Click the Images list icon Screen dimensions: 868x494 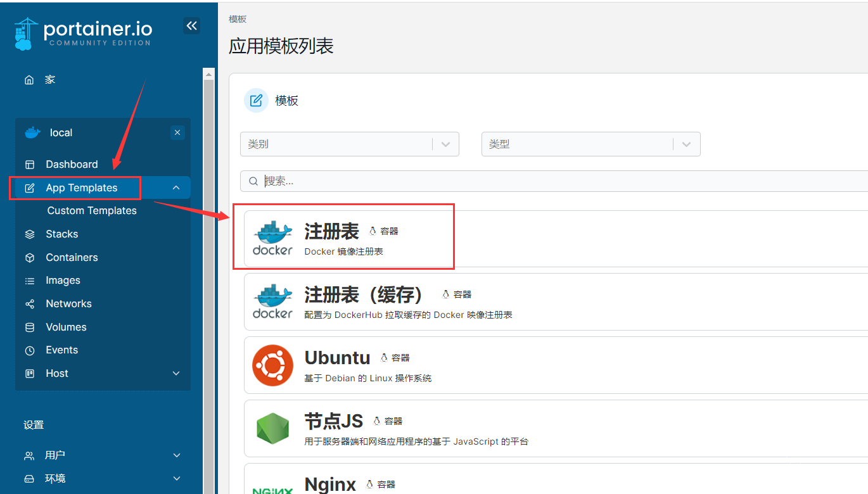click(30, 281)
